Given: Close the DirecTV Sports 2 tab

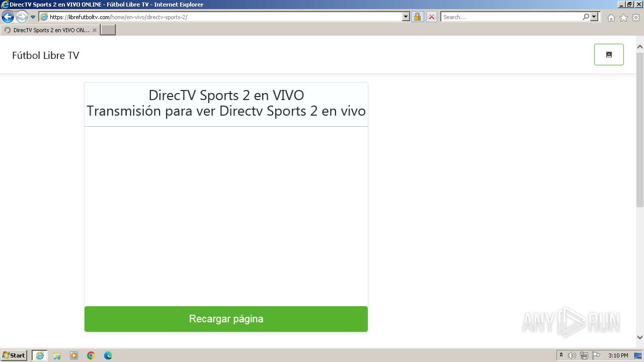Looking at the screenshot, I should (95, 30).
